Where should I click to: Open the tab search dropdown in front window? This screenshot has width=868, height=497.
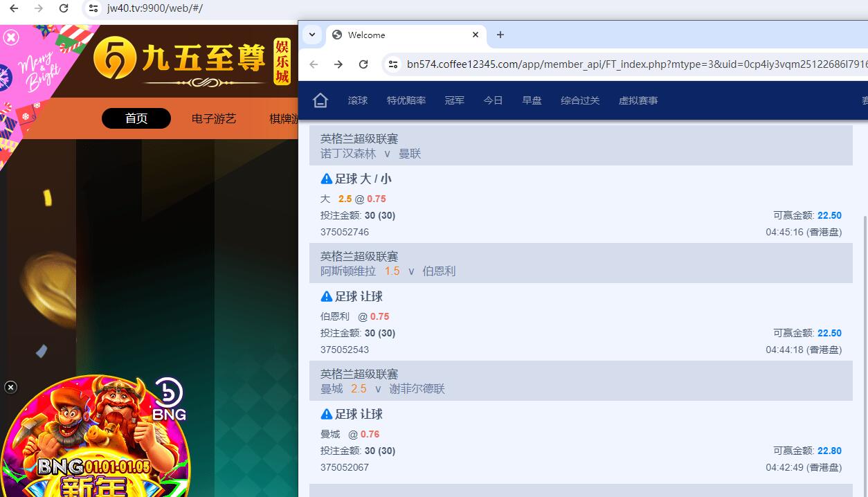tap(312, 35)
